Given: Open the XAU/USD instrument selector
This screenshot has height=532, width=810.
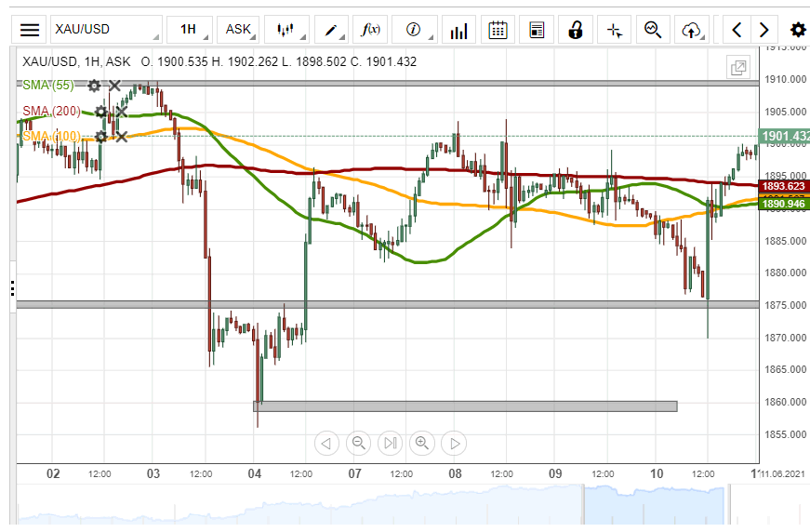Looking at the screenshot, I should (104, 30).
